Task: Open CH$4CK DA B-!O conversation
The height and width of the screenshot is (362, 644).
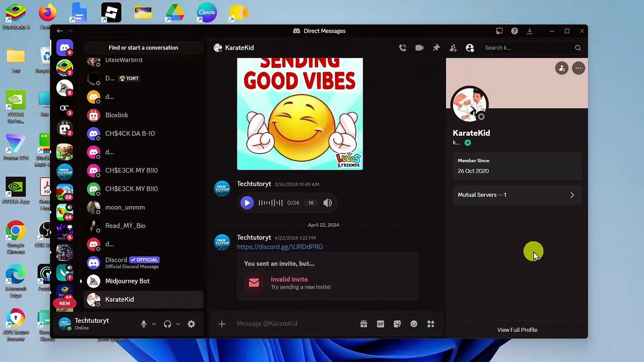Action: coord(143,134)
